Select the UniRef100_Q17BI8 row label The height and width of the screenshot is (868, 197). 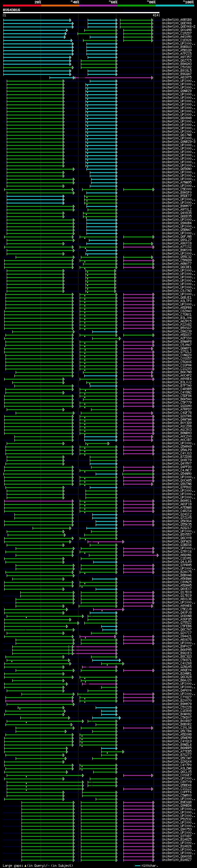pyautogui.click(x=177, y=592)
